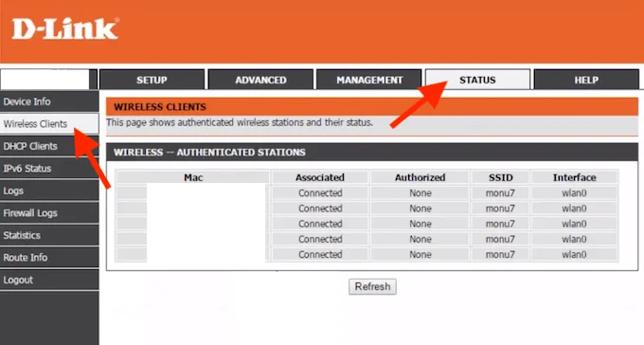Click the Associated column header
The width and height of the screenshot is (644, 345).
click(320, 177)
